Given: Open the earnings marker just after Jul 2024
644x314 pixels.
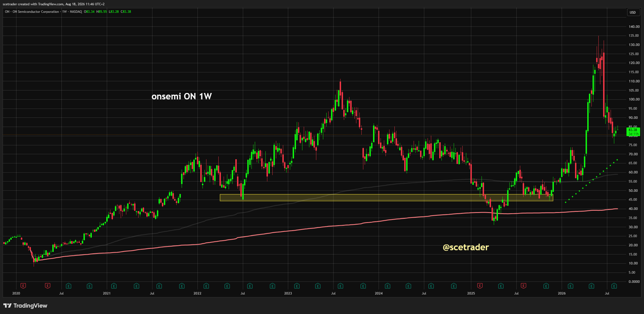Looking at the screenshot, I should pyautogui.click(x=431, y=286).
